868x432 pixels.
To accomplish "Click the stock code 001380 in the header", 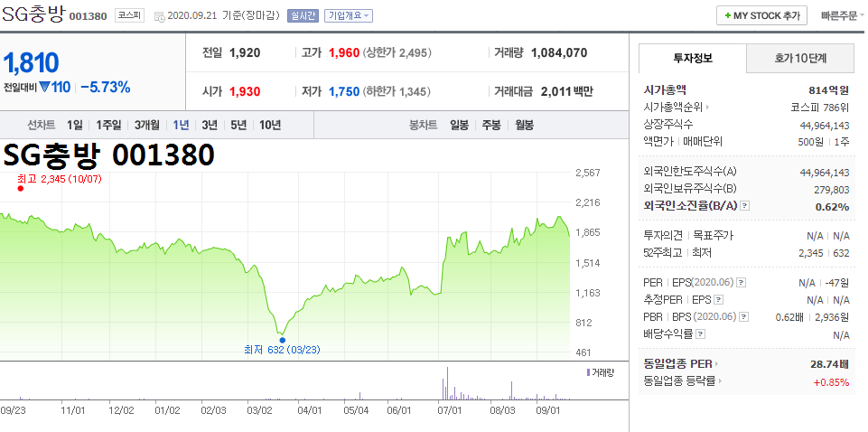I will (x=88, y=16).
